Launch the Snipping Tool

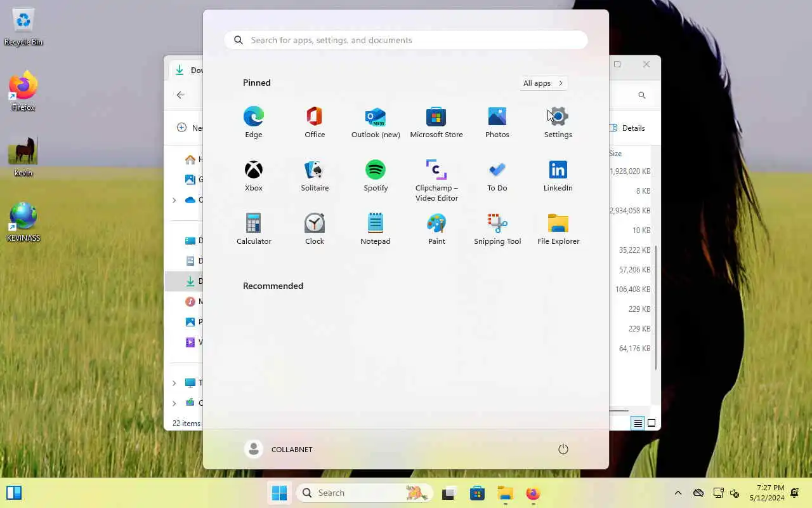pos(497,229)
